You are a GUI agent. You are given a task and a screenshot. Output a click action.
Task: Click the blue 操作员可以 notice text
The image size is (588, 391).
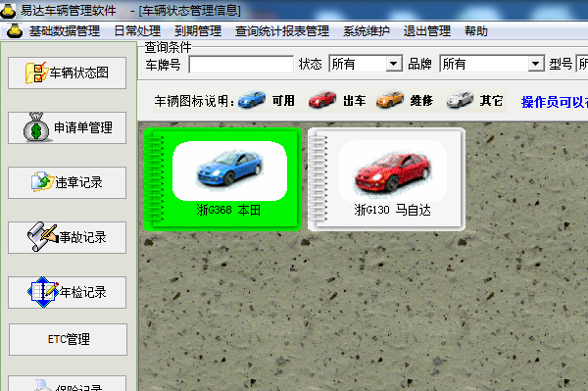555,102
